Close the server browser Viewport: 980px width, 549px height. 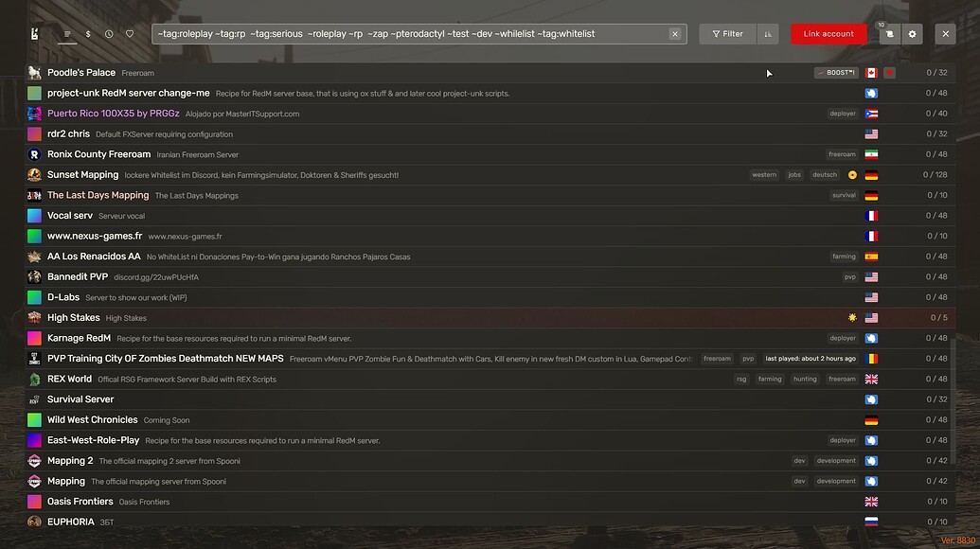click(x=946, y=34)
